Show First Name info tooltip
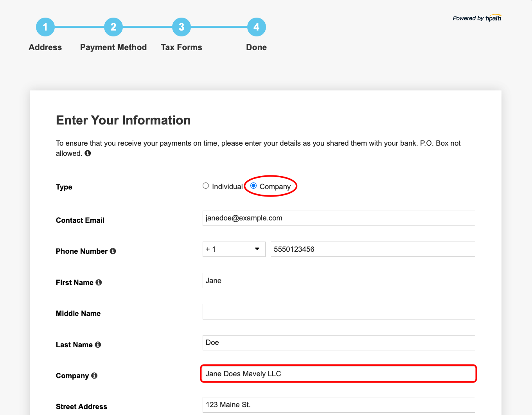 click(x=99, y=282)
